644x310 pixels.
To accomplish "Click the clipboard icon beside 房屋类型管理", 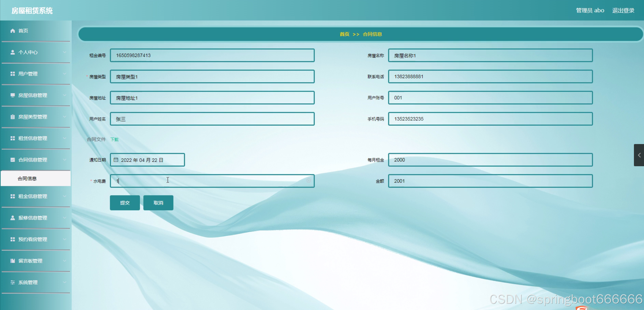I will (x=13, y=117).
